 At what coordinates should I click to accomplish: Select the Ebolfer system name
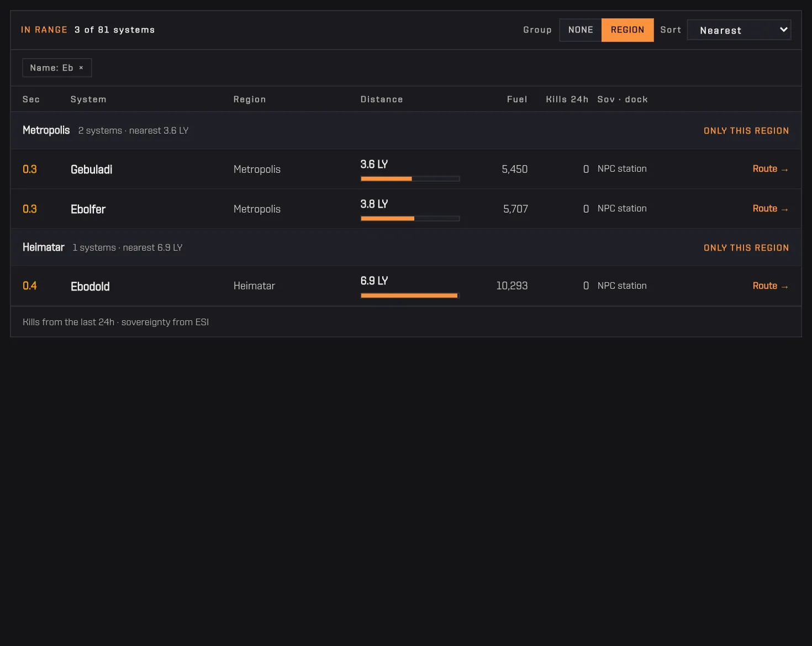pyautogui.click(x=88, y=209)
